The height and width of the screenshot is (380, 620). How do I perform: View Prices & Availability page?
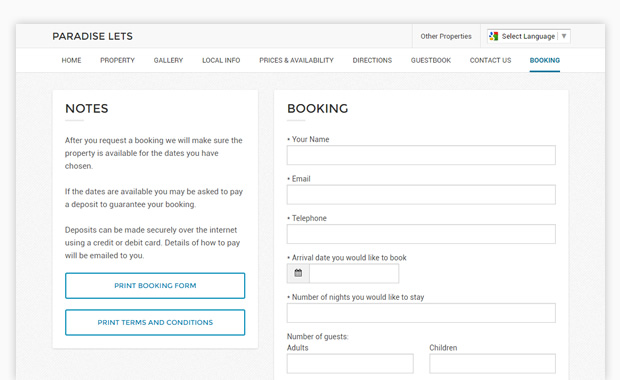297,60
